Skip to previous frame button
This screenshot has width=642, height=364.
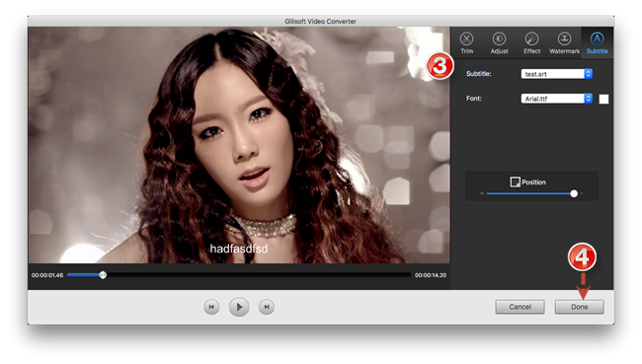[x=211, y=307]
